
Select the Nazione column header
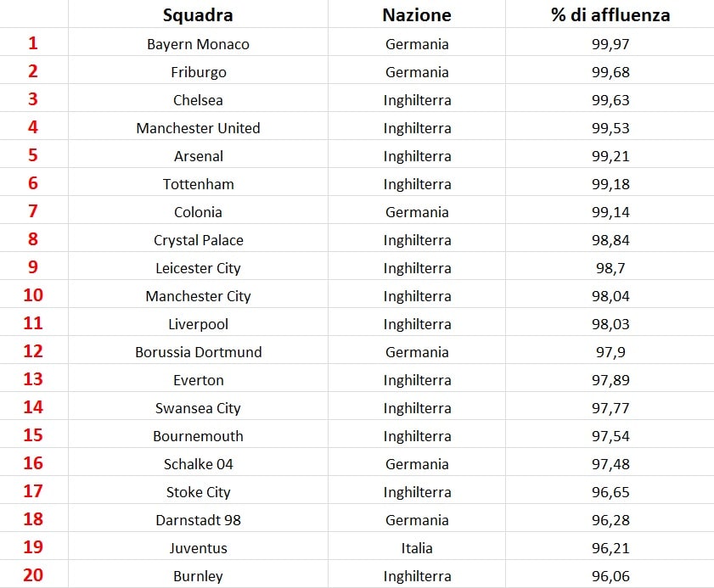pos(417,15)
